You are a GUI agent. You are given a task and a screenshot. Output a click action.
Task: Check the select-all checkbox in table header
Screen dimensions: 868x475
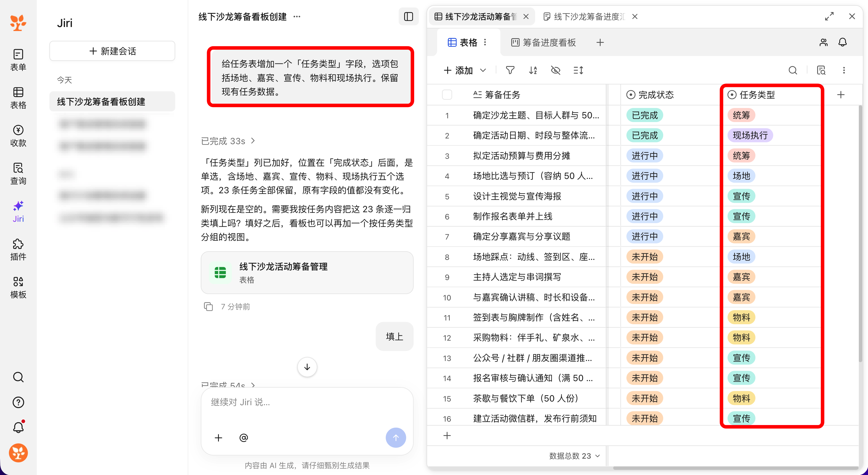[x=447, y=95]
